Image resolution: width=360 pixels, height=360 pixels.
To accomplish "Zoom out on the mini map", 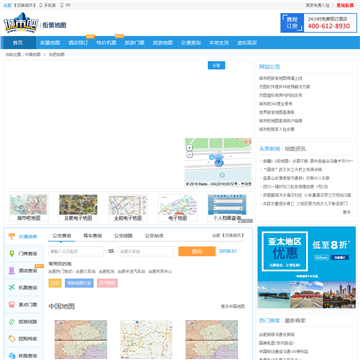I will 189,154.
